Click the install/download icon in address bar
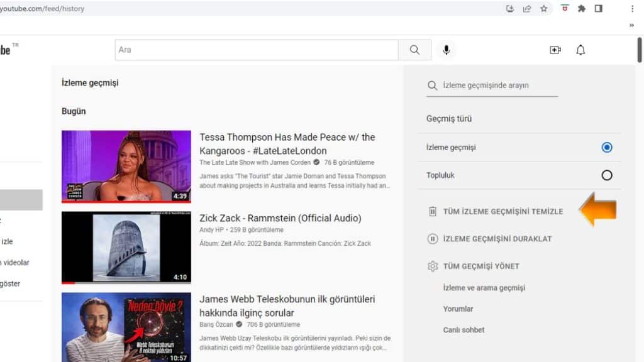 [x=509, y=9]
